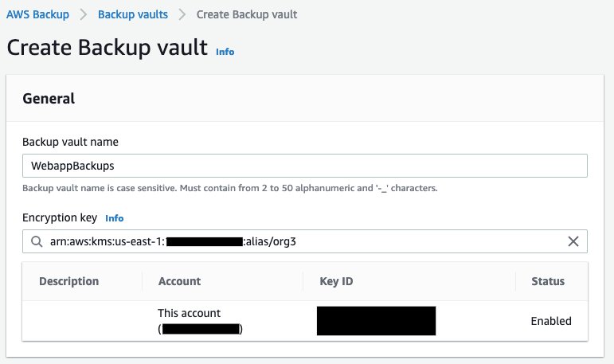This screenshot has width=614, height=364.
Task: Sort by the Description column header
Action: 69,281
